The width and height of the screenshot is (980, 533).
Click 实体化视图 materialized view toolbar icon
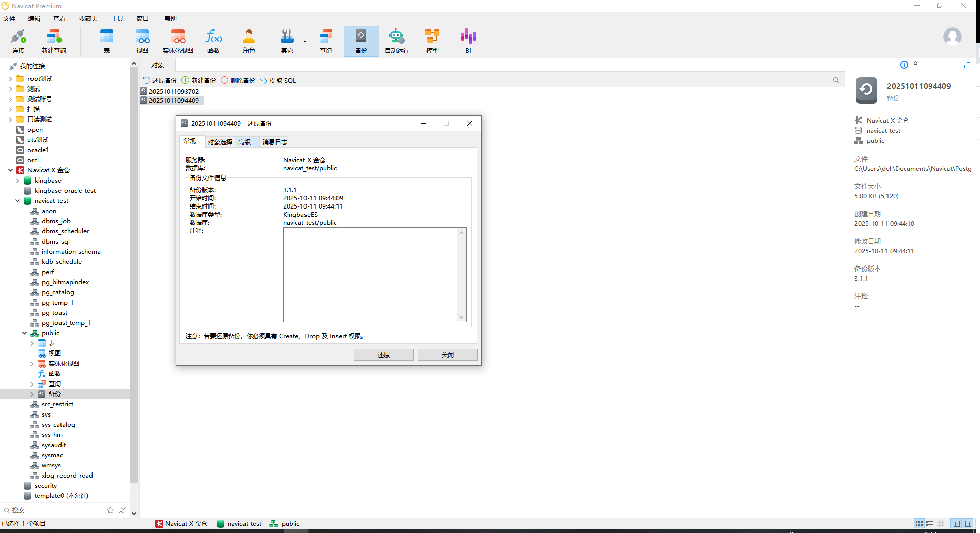pos(178,41)
